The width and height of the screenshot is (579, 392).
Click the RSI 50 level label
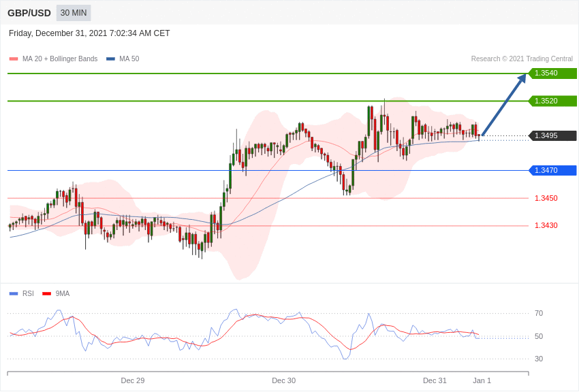[539, 336]
